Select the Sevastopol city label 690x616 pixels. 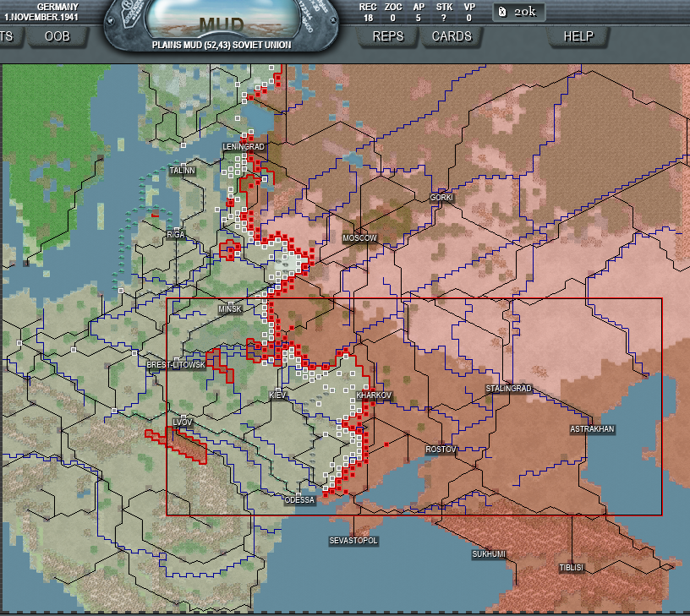click(353, 540)
